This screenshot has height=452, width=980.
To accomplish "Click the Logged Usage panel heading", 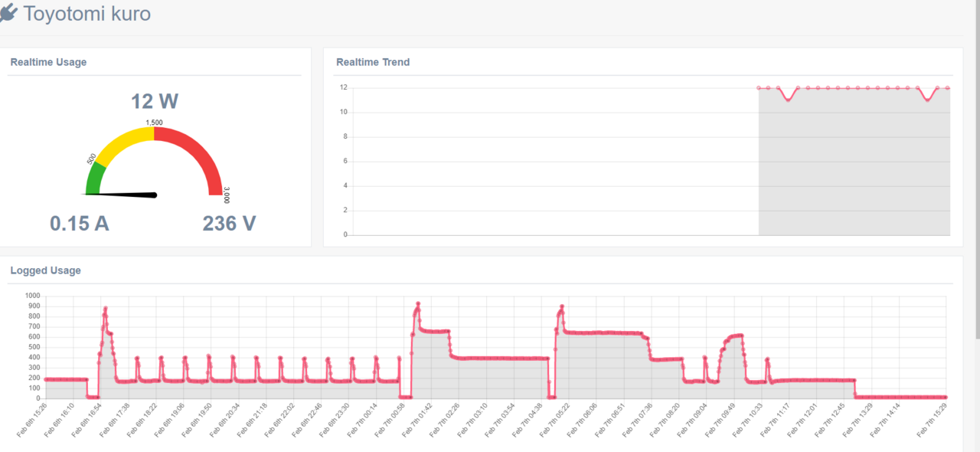I will pos(45,270).
